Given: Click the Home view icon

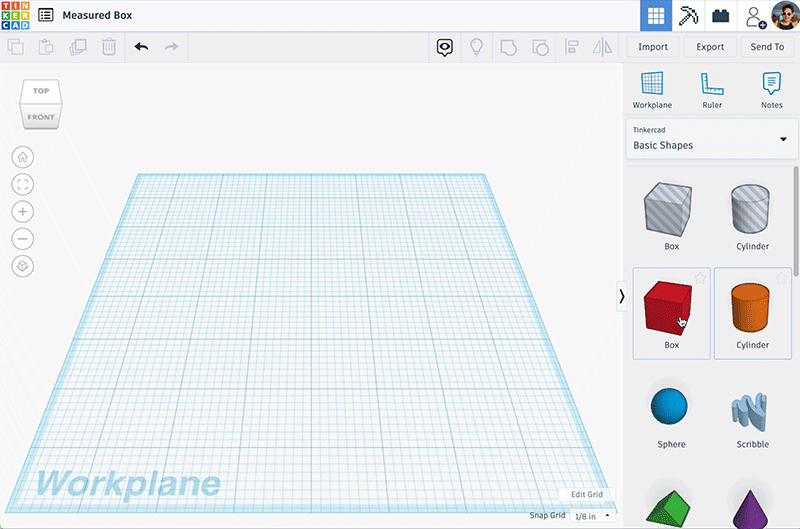Looking at the screenshot, I should [22, 157].
